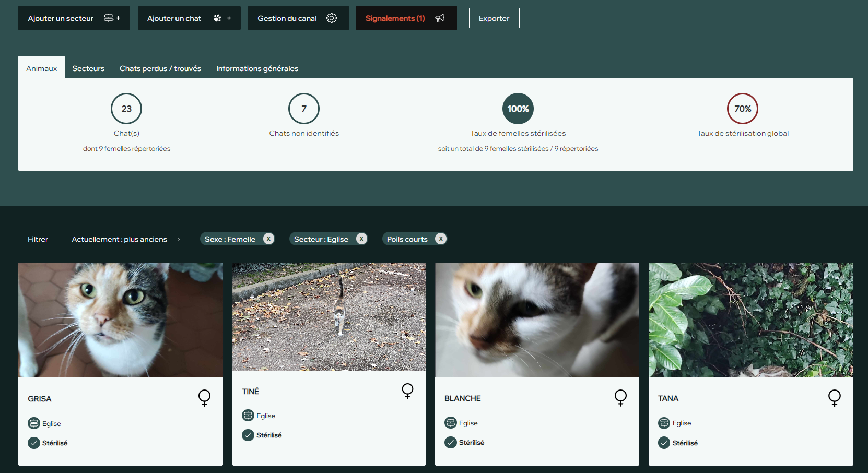Open the Informations générales tab
Viewport: 868px width, 473px height.
[257, 68]
